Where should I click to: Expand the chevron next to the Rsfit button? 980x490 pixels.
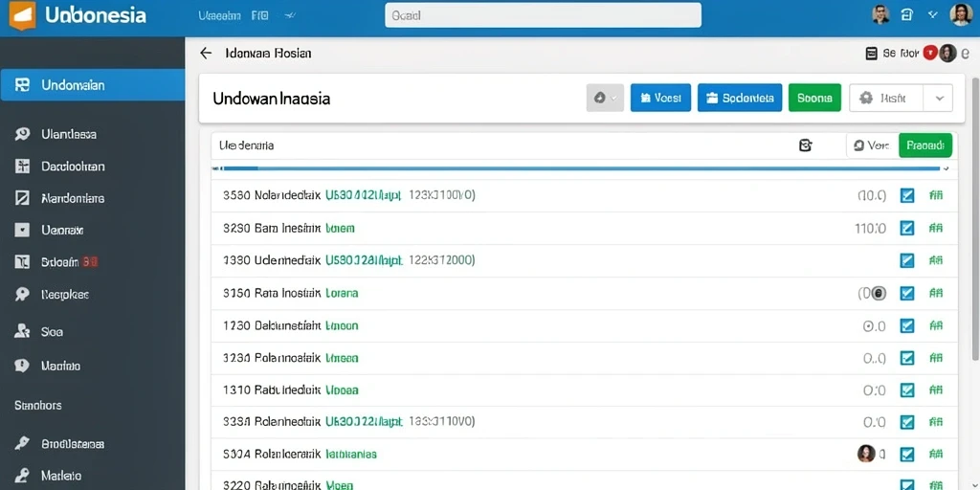pos(940,99)
